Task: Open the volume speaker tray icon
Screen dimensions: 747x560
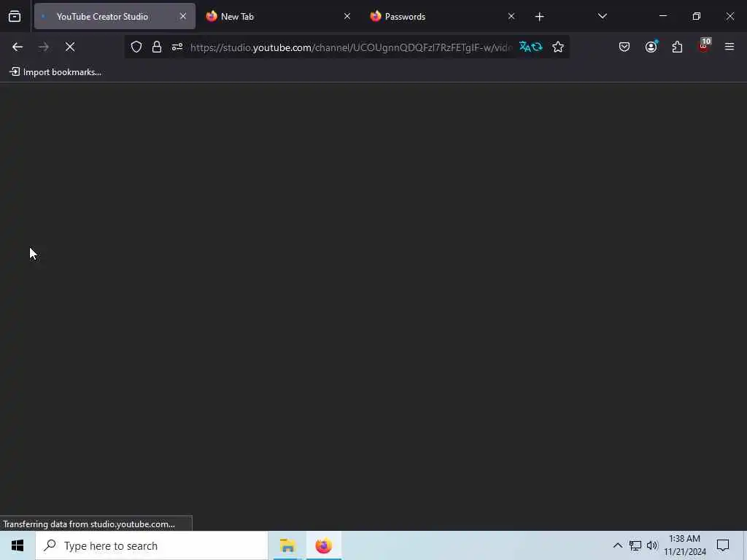Action: point(652,545)
